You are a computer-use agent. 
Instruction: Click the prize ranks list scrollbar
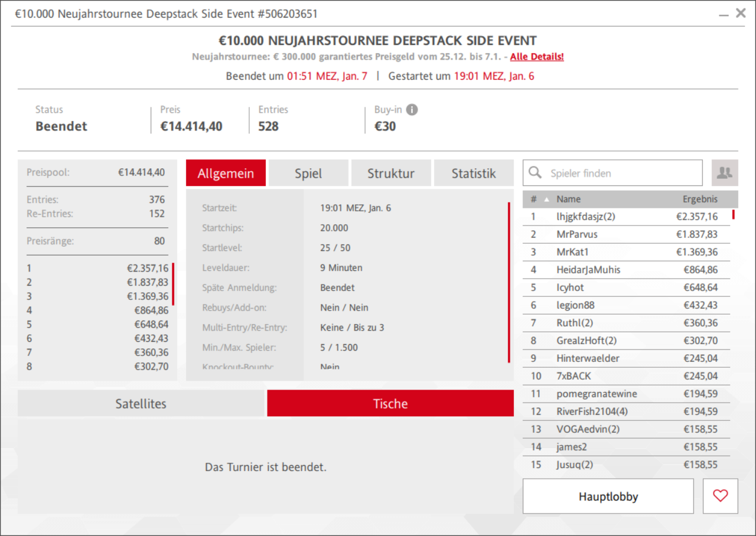[x=172, y=284]
